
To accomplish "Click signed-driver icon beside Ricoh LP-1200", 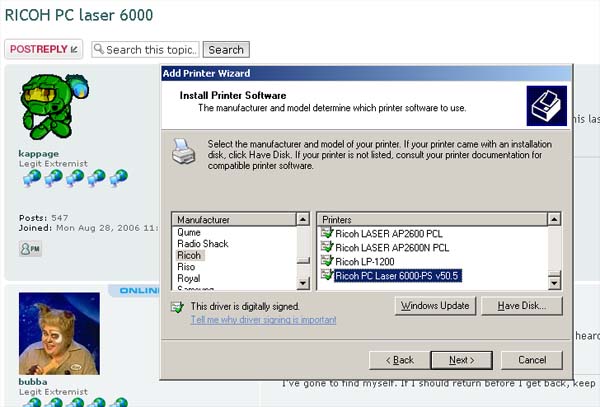I will point(327,261).
